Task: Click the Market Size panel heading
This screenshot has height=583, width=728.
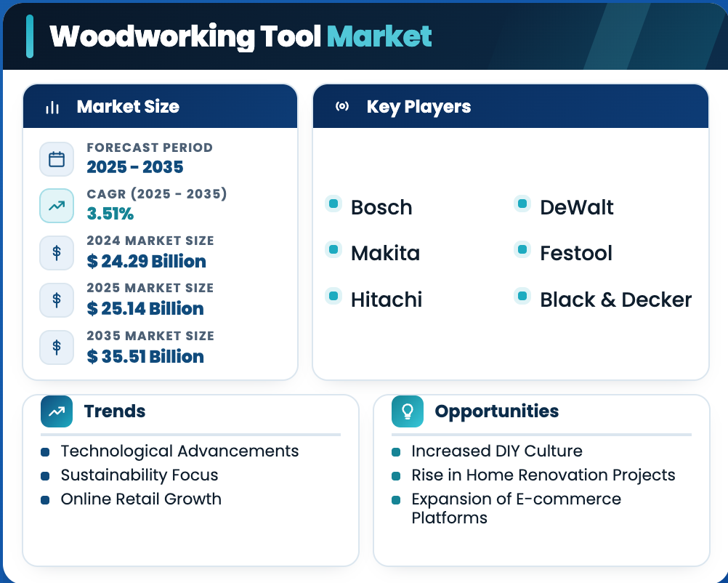Action: tap(128, 107)
